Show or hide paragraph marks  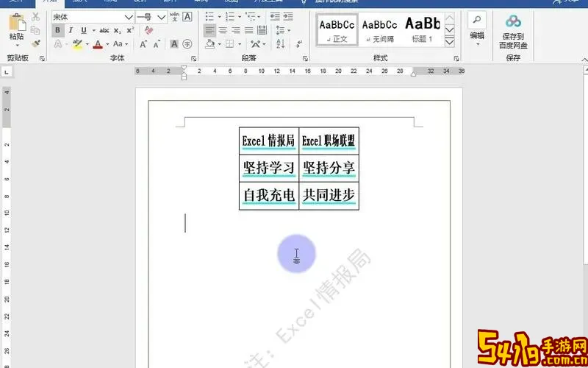(x=299, y=44)
